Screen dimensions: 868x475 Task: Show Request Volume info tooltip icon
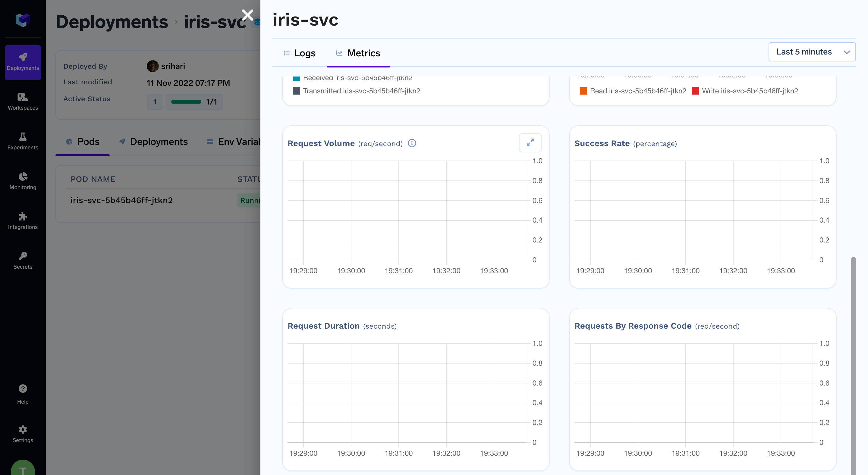412,143
